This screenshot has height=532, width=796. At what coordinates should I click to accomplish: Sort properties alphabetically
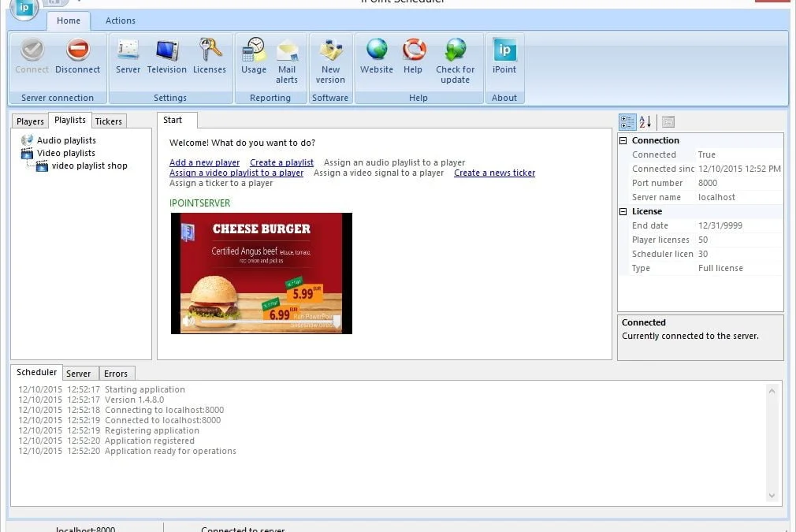(x=645, y=122)
